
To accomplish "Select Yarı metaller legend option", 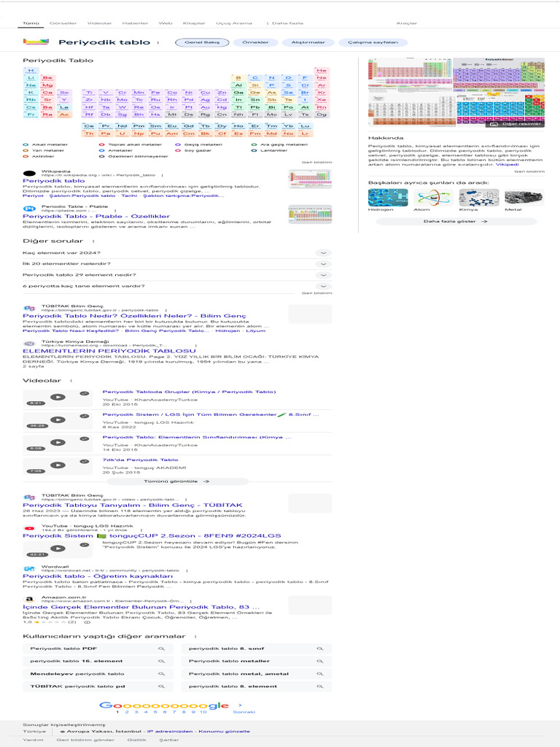I will click(x=44, y=150).
